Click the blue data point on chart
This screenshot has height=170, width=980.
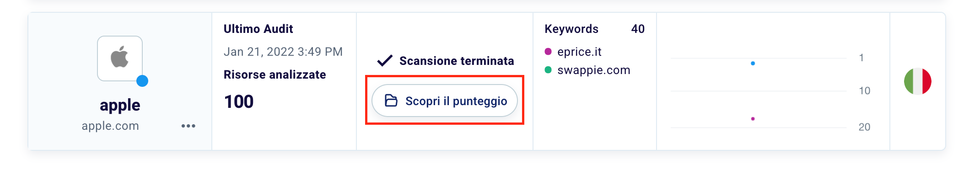click(x=753, y=64)
